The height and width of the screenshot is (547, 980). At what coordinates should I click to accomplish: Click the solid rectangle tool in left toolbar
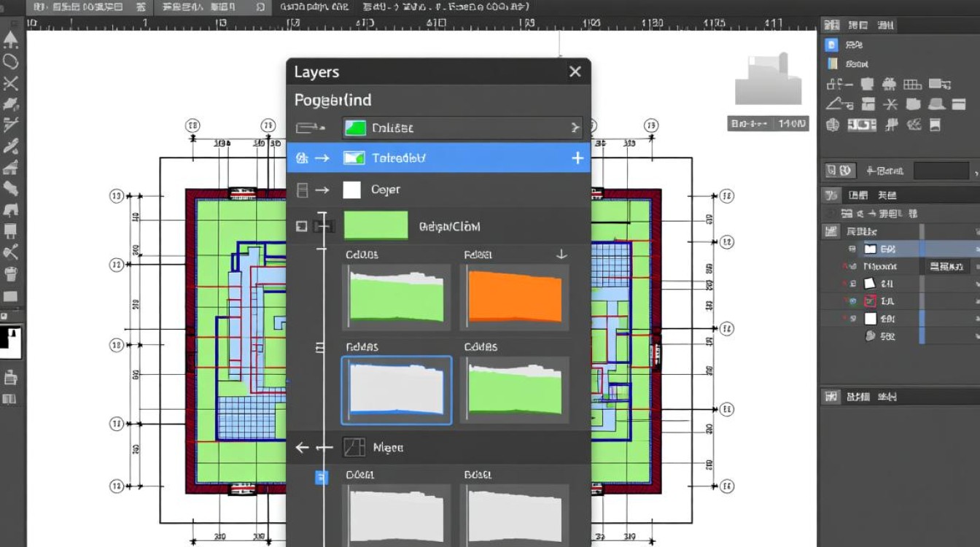click(x=10, y=296)
